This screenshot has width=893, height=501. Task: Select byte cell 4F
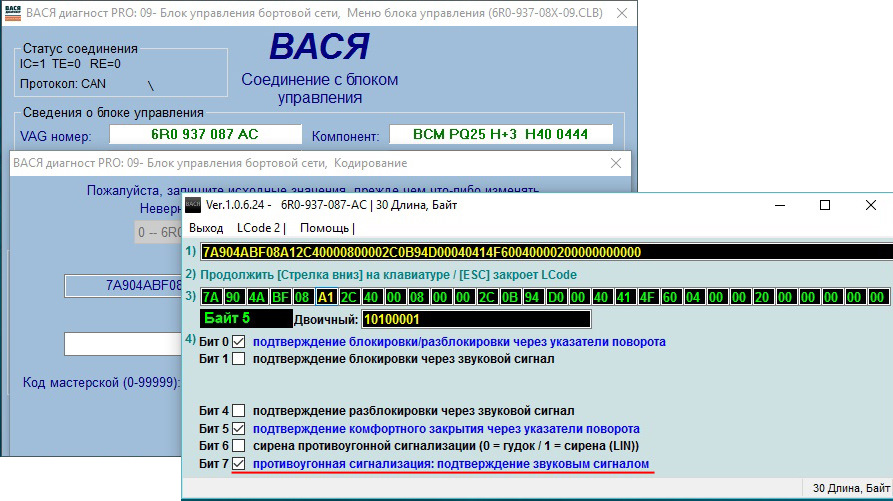coord(648,297)
